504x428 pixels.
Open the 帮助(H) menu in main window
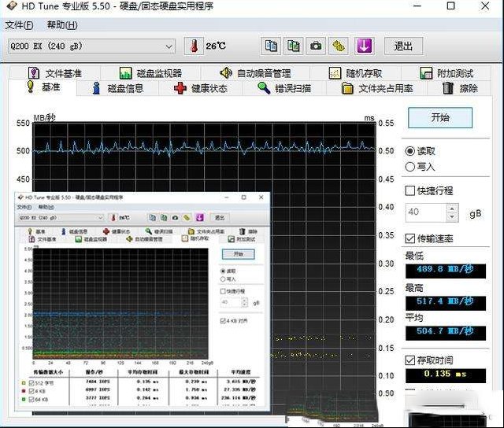click(62, 25)
